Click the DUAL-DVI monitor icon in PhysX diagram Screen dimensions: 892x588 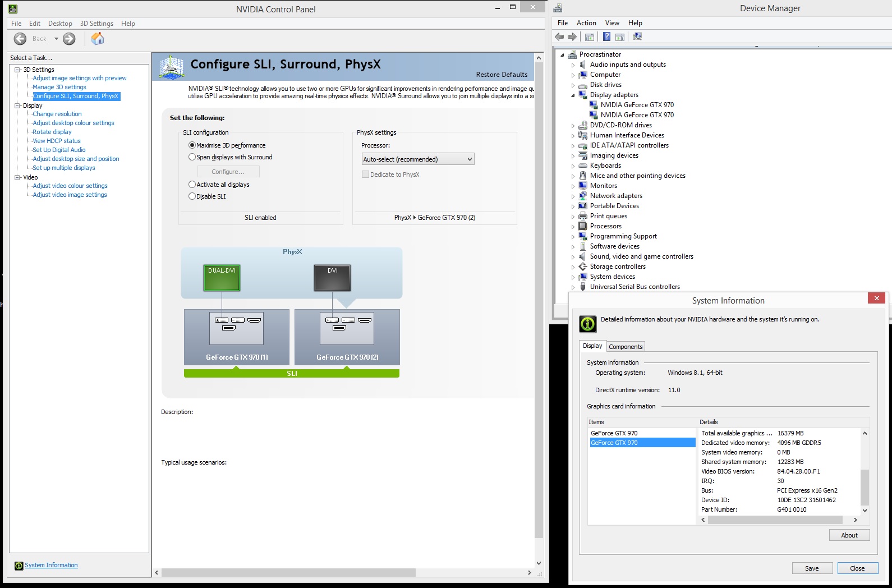(222, 278)
